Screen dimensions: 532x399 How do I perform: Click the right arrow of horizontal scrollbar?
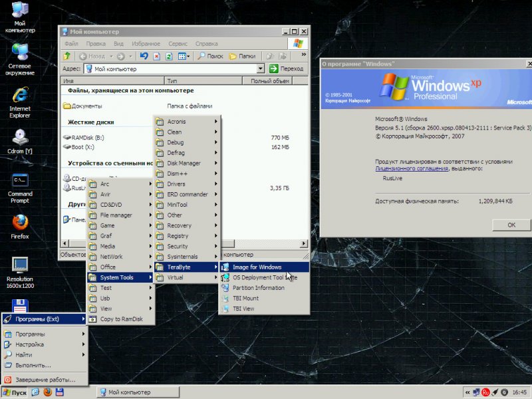(304, 243)
